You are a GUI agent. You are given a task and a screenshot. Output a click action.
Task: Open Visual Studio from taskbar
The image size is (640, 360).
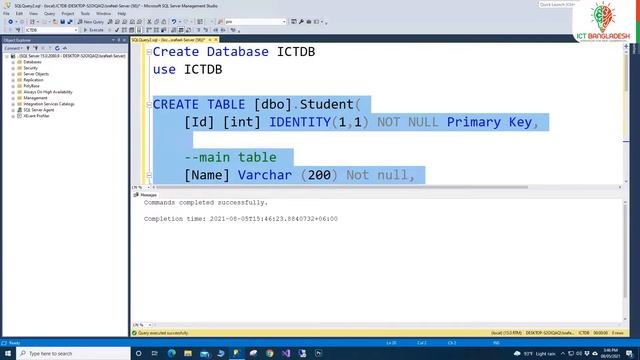coord(286,353)
